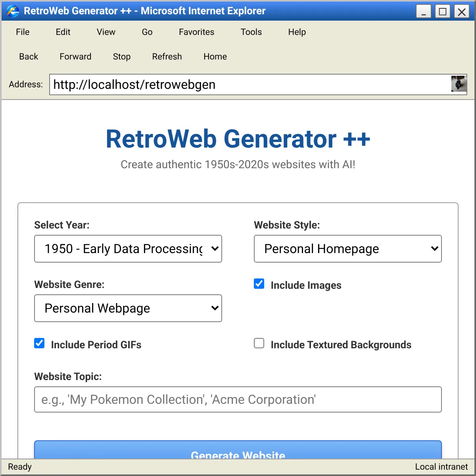Viewport: 476px width, 476px height.
Task: Maximize the Internet Explorer window
Action: tap(443, 12)
